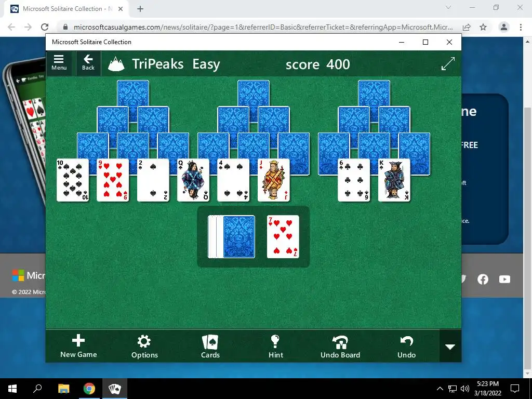Click the TriPeaks mountain logo icon
This screenshot has height=399, width=532.
tap(116, 64)
